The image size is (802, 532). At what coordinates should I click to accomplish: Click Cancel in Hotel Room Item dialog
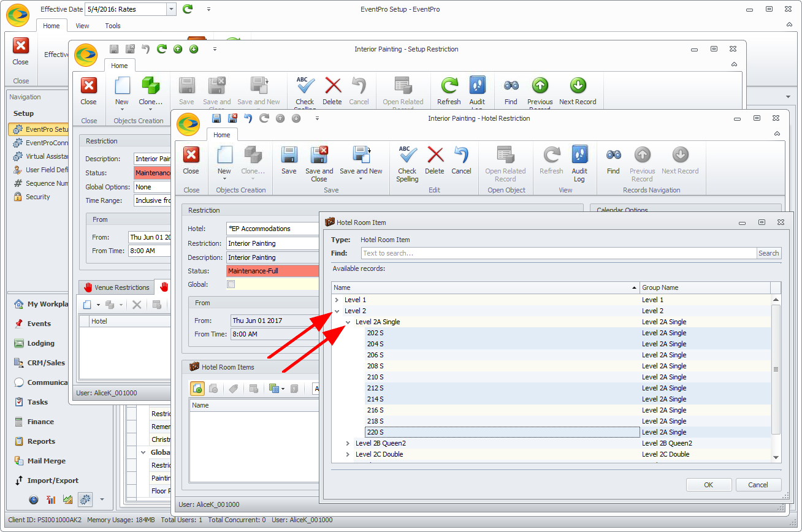pos(758,485)
